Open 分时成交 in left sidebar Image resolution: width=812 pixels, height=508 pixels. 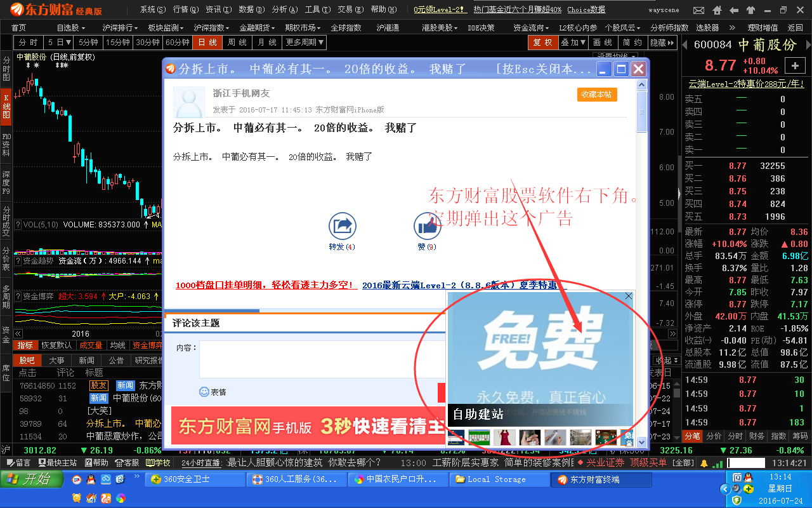(6, 220)
